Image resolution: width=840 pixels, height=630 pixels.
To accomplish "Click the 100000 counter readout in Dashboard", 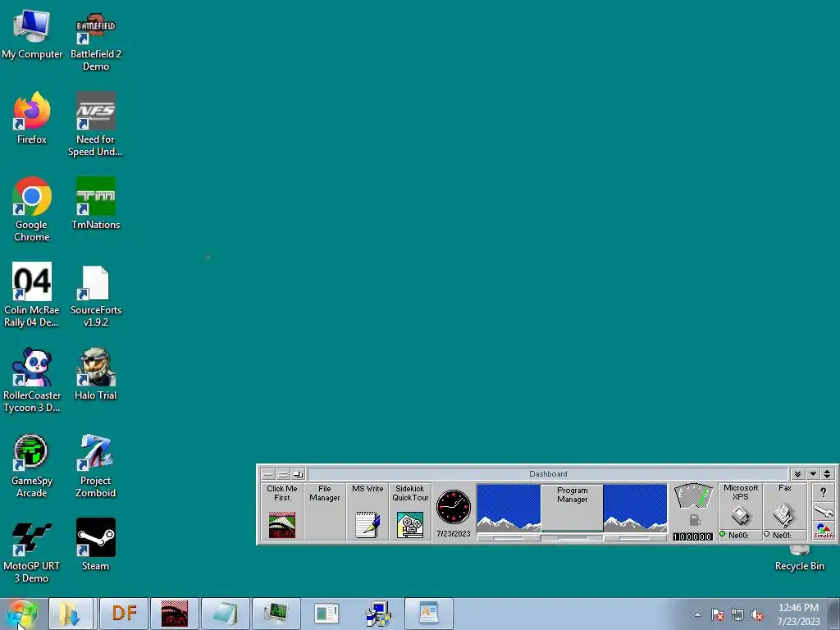I will coord(693,536).
